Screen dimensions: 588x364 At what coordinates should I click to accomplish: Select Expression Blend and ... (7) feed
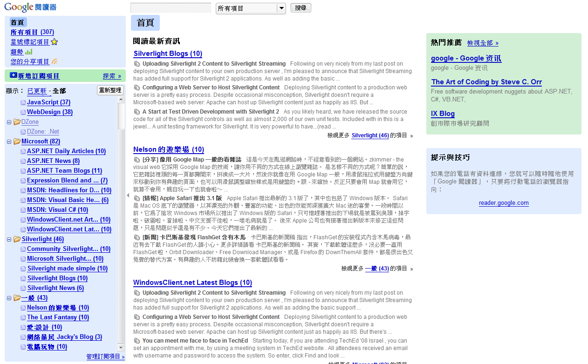pyautogui.click(x=67, y=181)
